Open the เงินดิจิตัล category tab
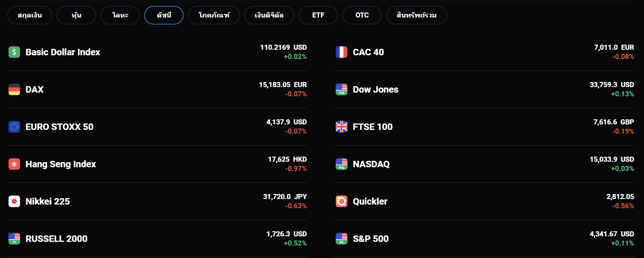644x258 pixels. coord(269,15)
